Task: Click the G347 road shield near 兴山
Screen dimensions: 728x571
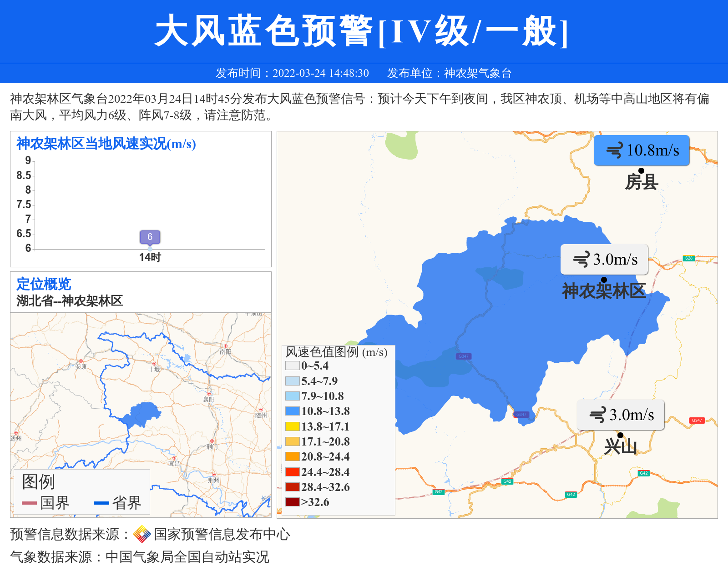Action: pos(697,420)
